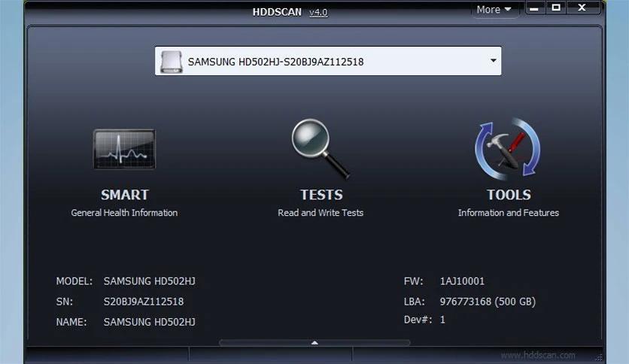This screenshot has width=629, height=364.
Task: Click firmware value 1AJ10001
Action: tap(462, 281)
